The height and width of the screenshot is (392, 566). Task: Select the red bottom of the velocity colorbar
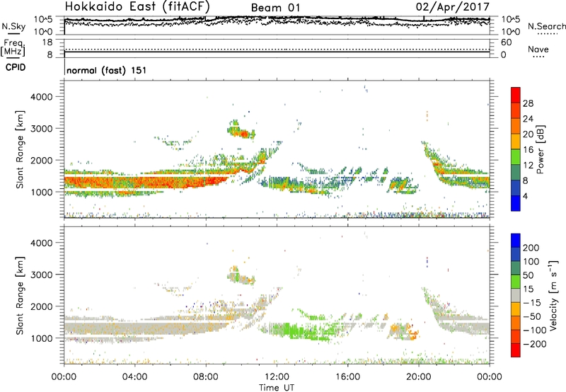point(516,350)
